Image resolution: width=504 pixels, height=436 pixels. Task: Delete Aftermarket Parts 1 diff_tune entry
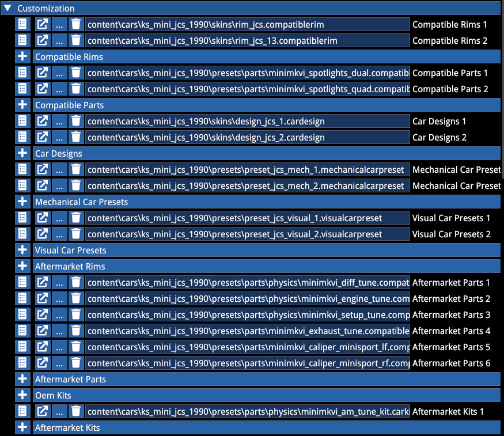[76, 282]
